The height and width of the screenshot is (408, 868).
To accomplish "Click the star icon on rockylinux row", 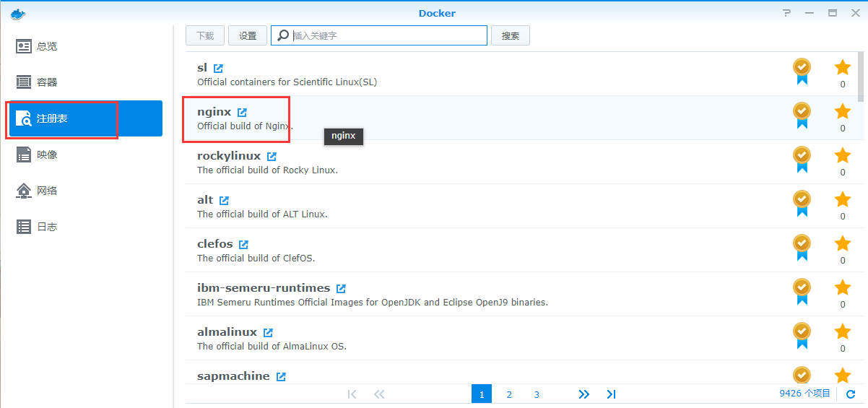I will click(x=843, y=155).
